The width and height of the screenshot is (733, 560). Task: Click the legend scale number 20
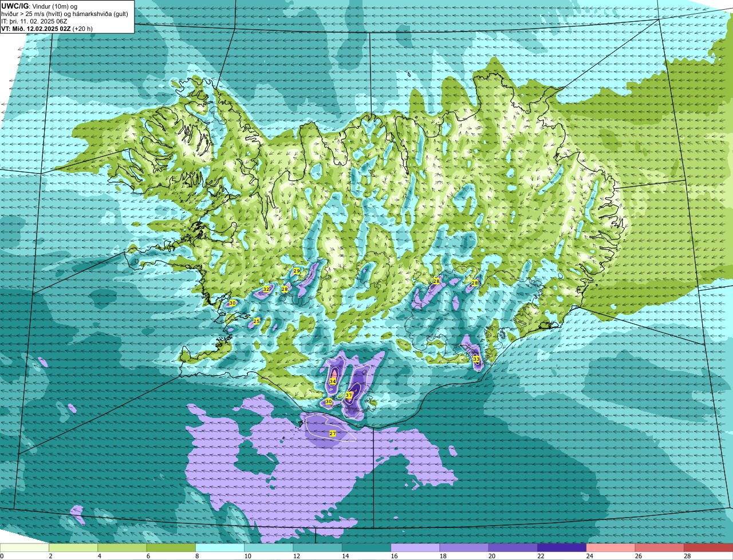(x=491, y=556)
